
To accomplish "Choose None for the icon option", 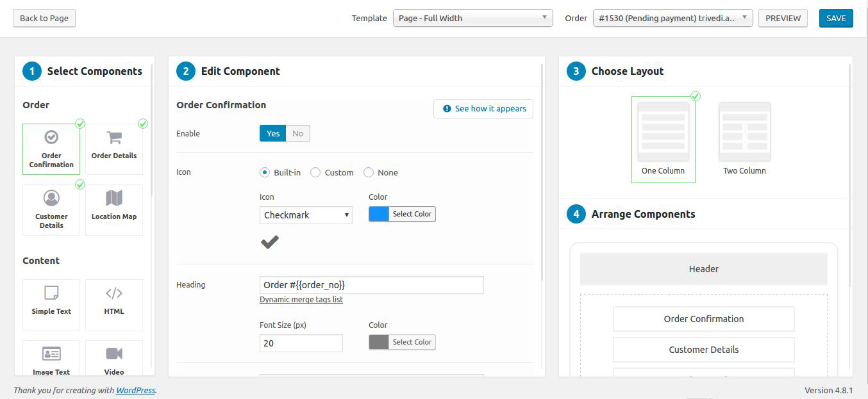I will 369,172.
